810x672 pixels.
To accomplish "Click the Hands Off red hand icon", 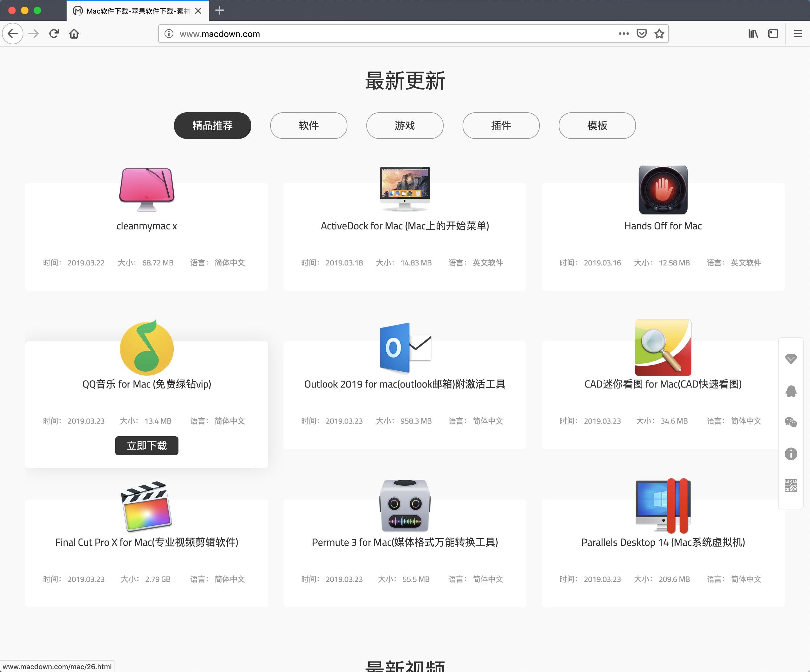I will pyautogui.click(x=663, y=190).
